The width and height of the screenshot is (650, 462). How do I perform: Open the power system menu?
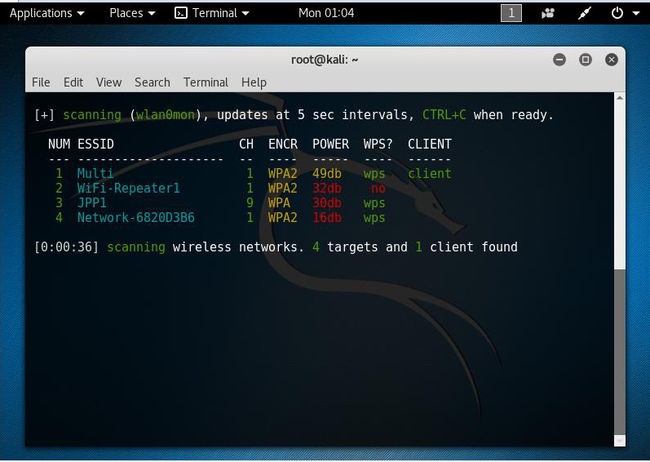622,13
